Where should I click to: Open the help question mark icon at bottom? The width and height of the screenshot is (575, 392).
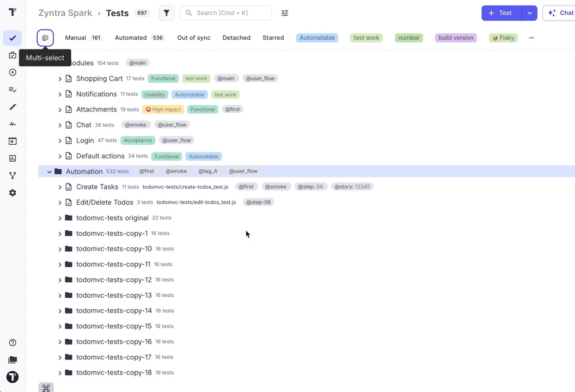13,342
